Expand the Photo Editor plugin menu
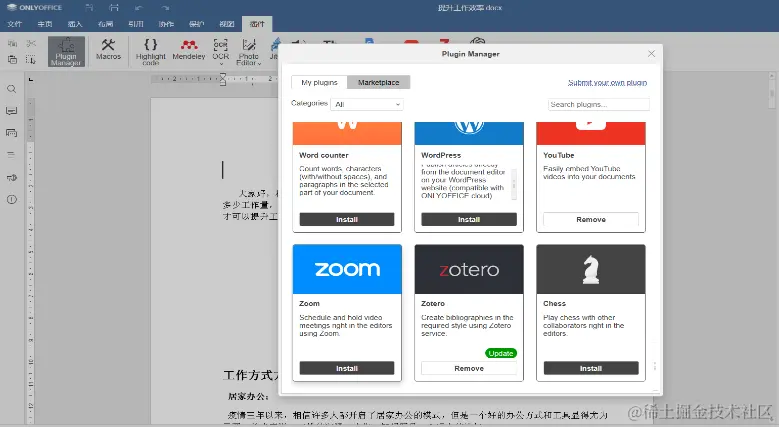The height and width of the screenshot is (427, 779). [x=248, y=51]
